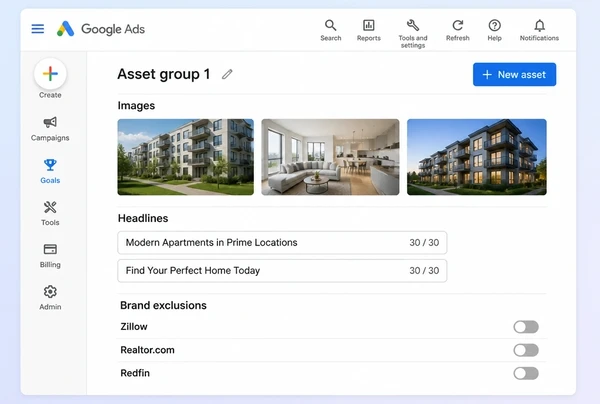
Task: Toggle Realtor.com brand exclusion
Action: 526,350
